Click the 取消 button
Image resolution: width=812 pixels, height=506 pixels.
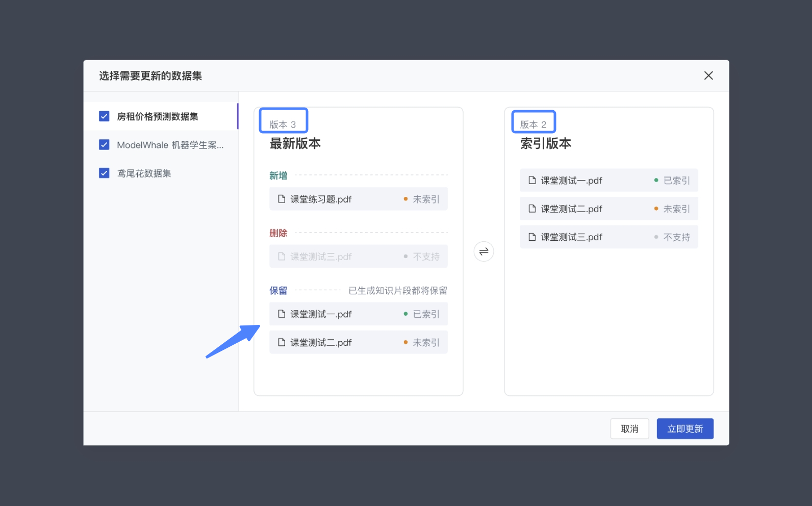pos(629,429)
